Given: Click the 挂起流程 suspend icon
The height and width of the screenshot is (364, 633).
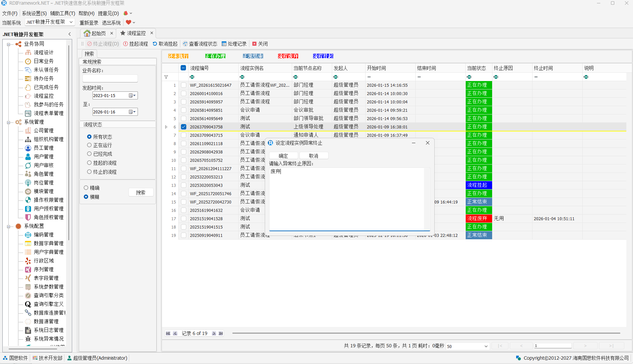Looking at the screenshot, I should coord(126,44).
